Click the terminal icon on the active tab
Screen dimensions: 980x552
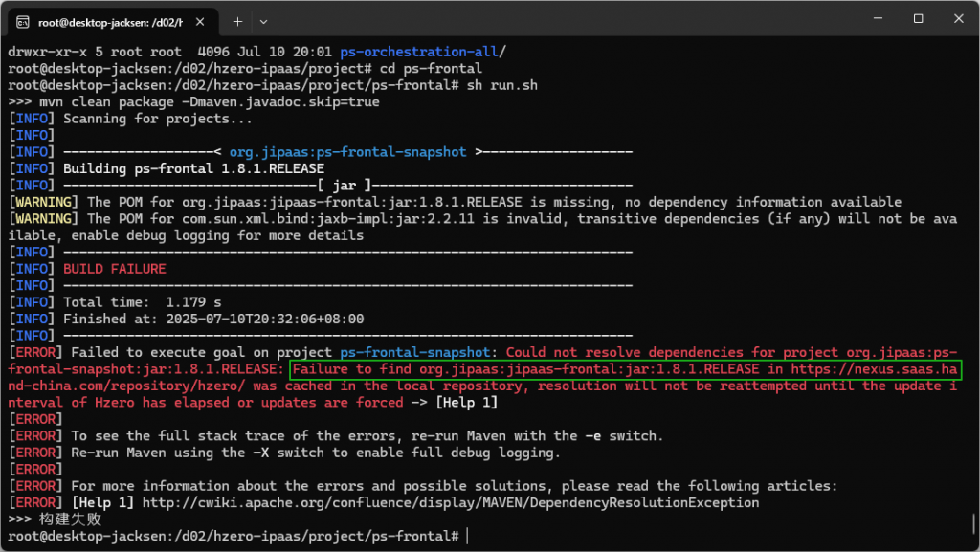pyautogui.click(x=22, y=20)
